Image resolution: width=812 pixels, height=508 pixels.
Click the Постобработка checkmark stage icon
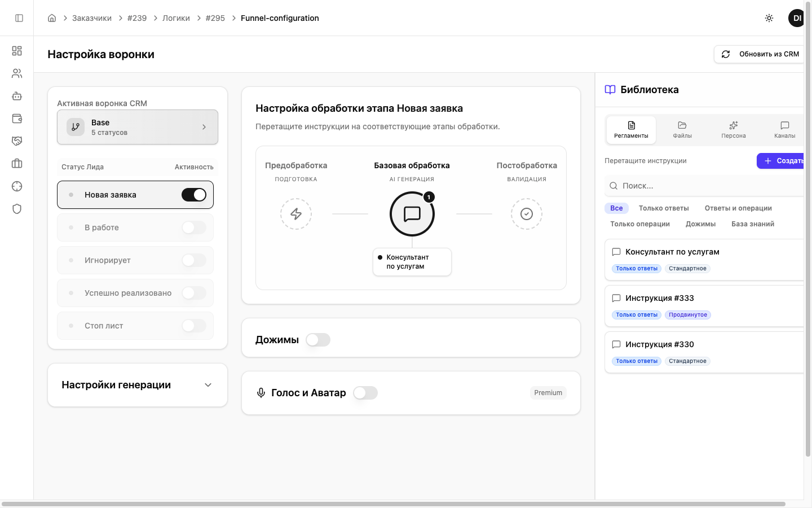(x=527, y=214)
